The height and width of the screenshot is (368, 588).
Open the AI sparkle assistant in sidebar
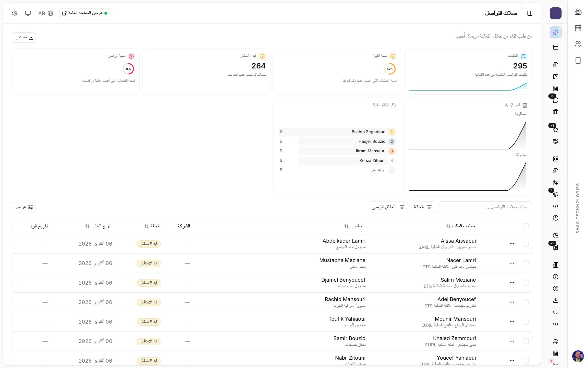[x=555, y=32]
